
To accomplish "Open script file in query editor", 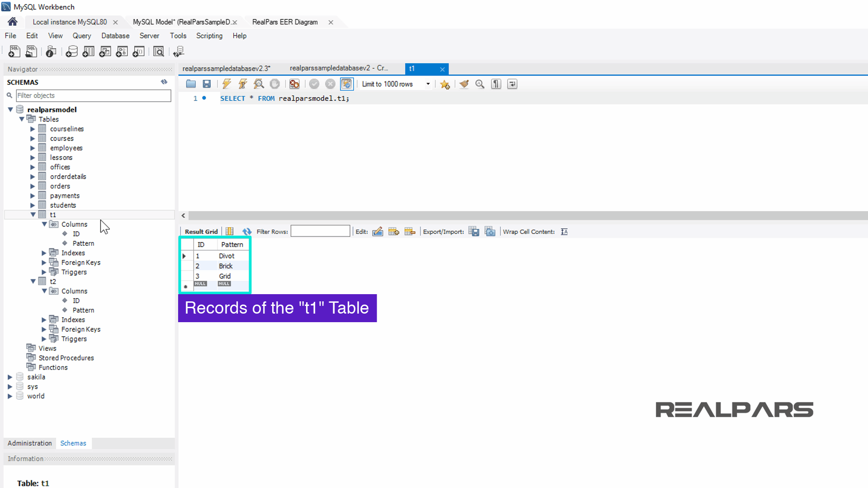I will [191, 84].
